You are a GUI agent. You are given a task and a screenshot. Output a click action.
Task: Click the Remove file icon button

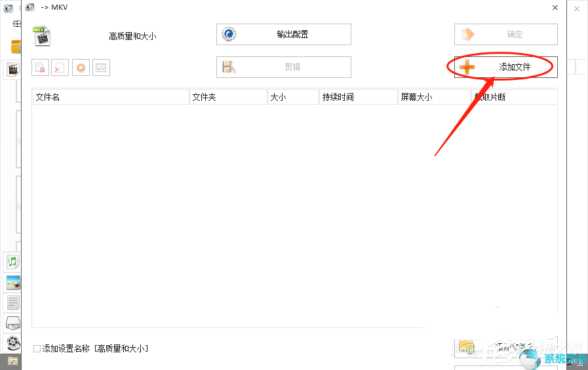(x=41, y=67)
